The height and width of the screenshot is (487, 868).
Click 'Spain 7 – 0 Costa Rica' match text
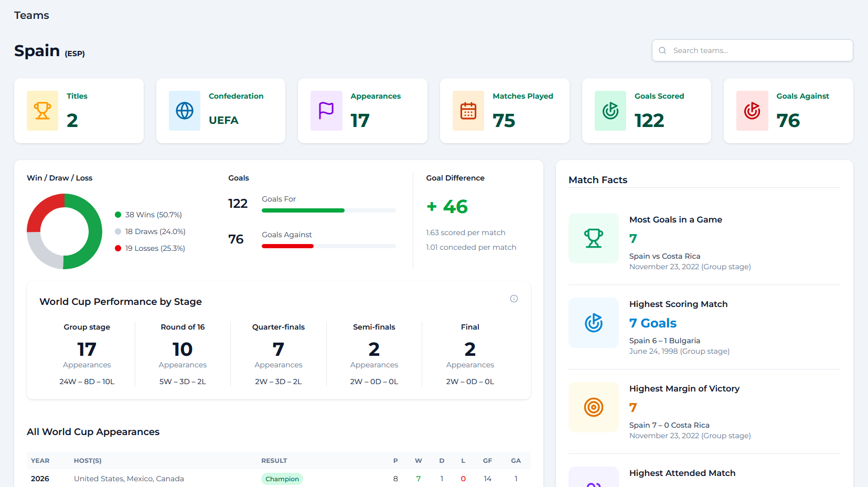[669, 425]
